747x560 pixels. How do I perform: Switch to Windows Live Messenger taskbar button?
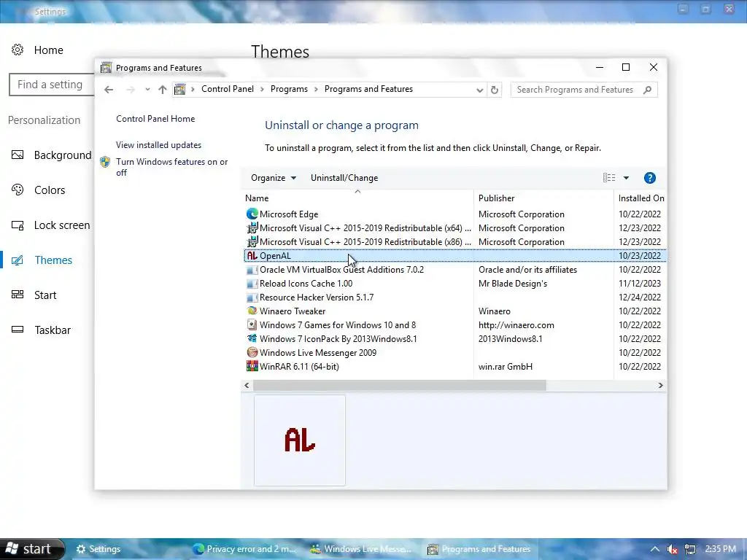click(x=361, y=549)
